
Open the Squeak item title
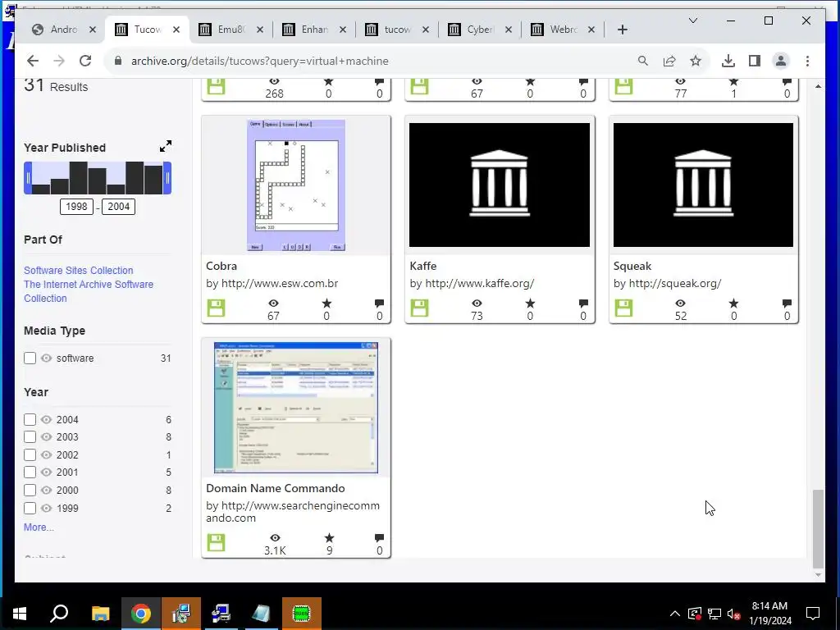[x=632, y=266]
